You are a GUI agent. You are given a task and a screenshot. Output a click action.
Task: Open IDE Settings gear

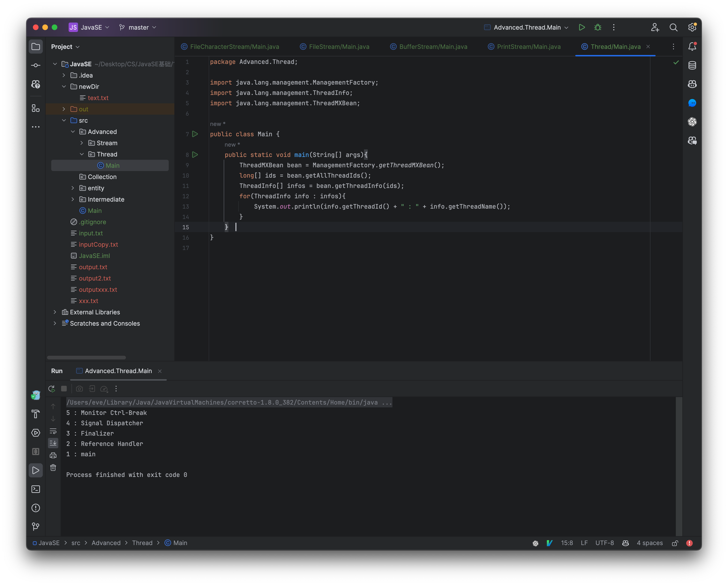point(692,27)
